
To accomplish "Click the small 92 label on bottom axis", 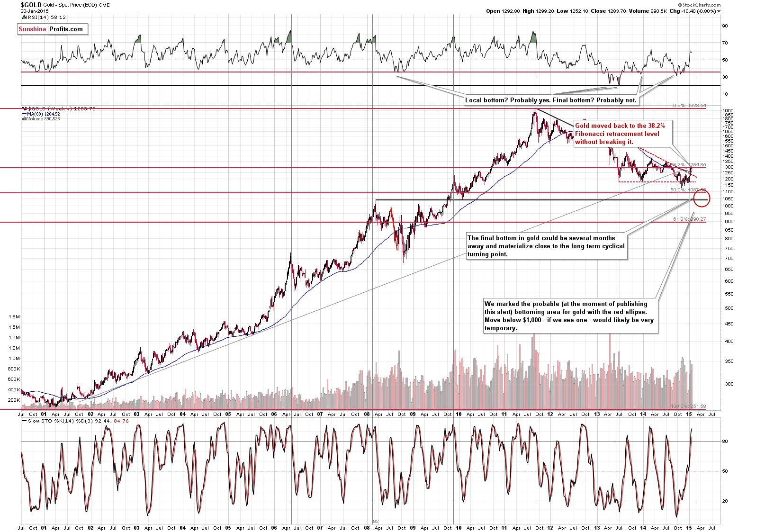I will [x=376, y=521].
